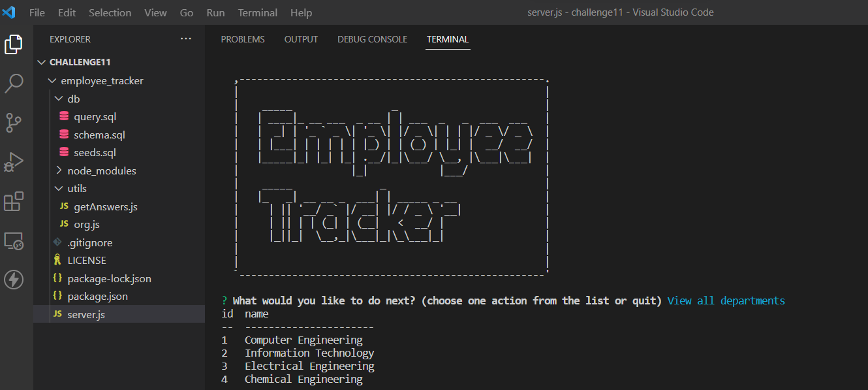Open the Explorer more actions ellipsis

pos(186,39)
